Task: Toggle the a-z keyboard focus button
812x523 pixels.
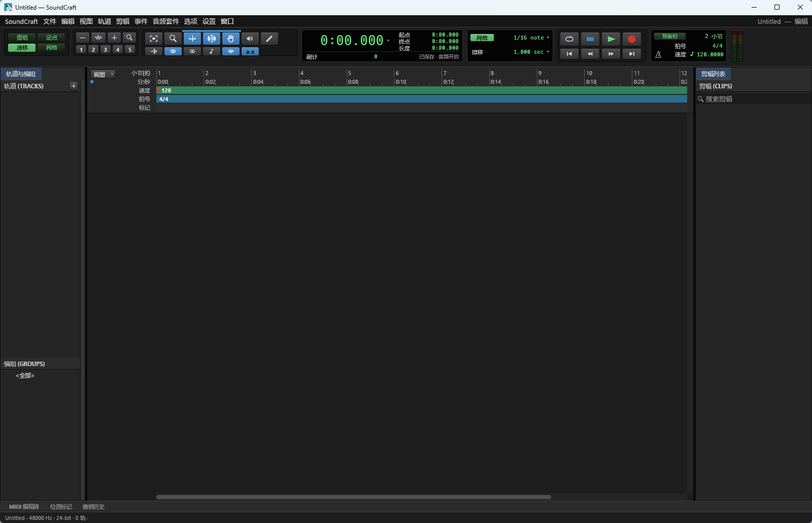Action: (250, 51)
